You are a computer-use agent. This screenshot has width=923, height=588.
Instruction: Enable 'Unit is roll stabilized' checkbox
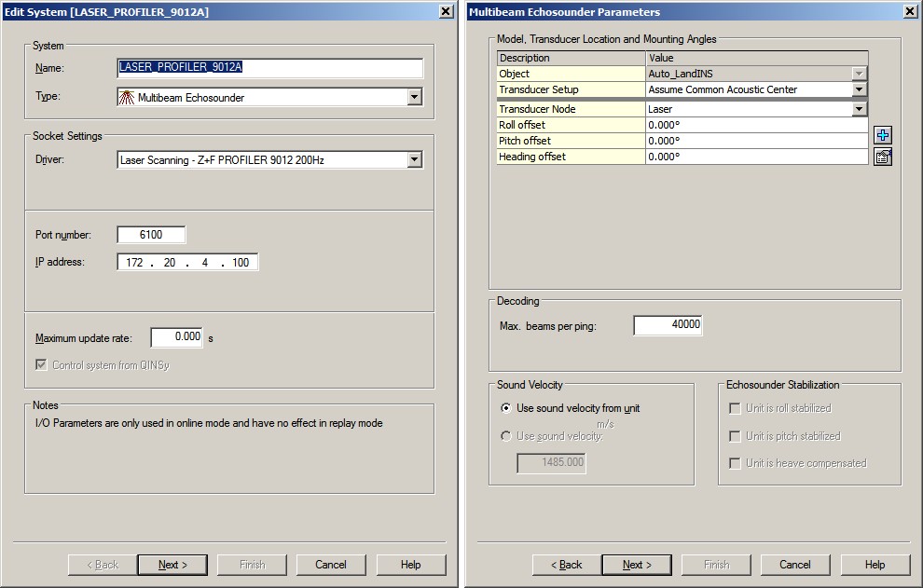coord(735,408)
